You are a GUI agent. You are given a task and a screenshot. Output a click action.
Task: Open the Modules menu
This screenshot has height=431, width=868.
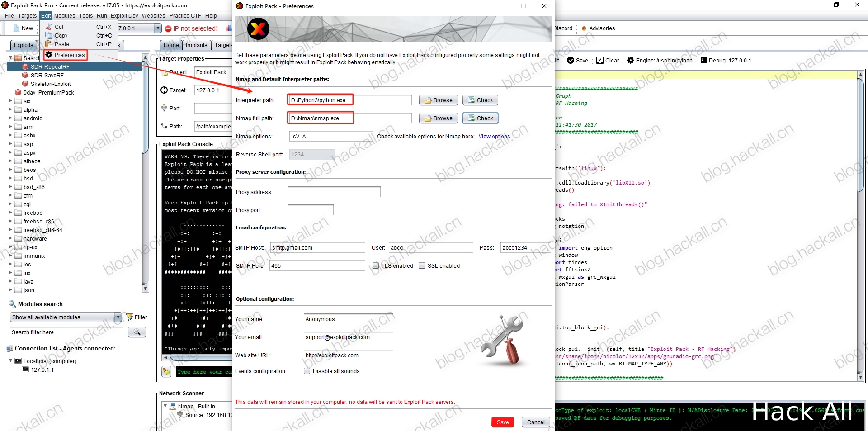pos(65,15)
